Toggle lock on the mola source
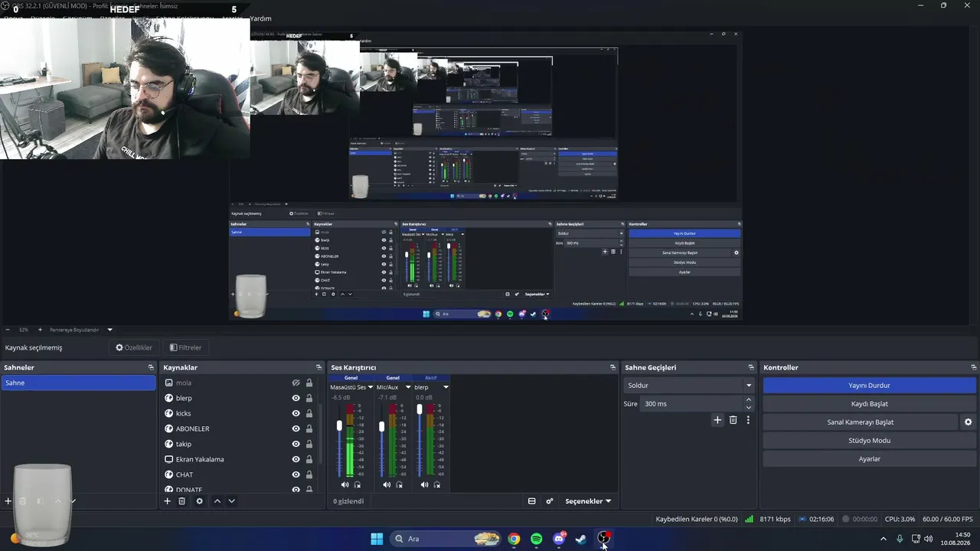The image size is (980, 551). point(309,383)
